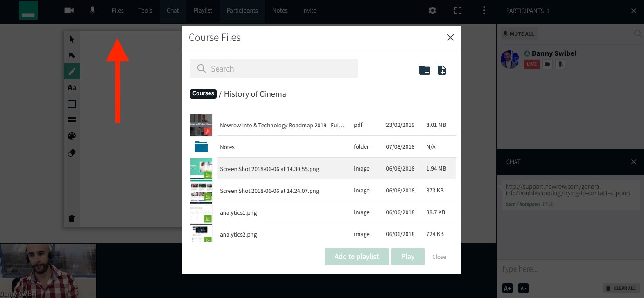The image size is (644, 298).
Task: Open the Notes menu item
Action: click(280, 10)
